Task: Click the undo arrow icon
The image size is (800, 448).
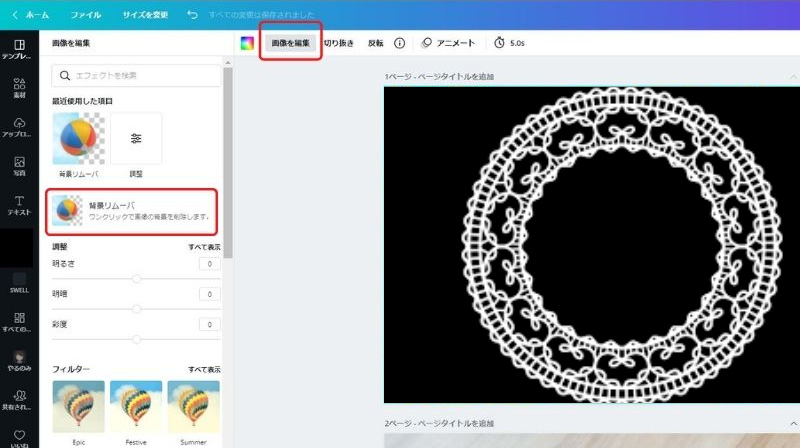Action: 192,15
